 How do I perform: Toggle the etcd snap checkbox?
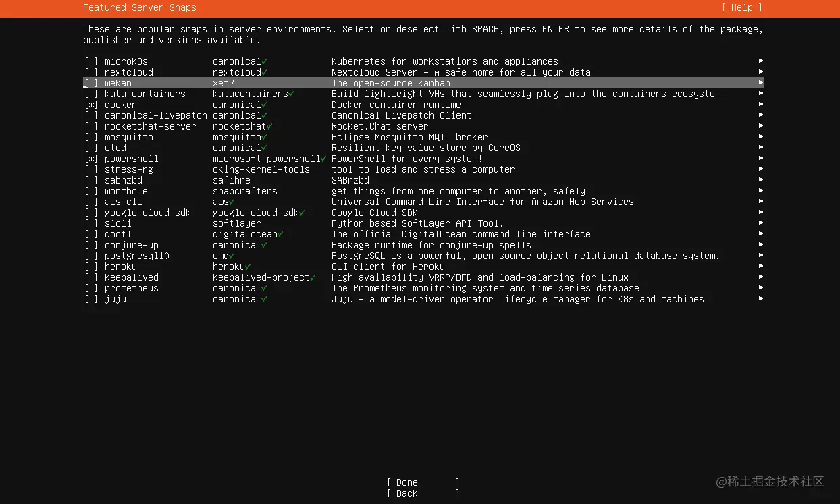point(91,148)
